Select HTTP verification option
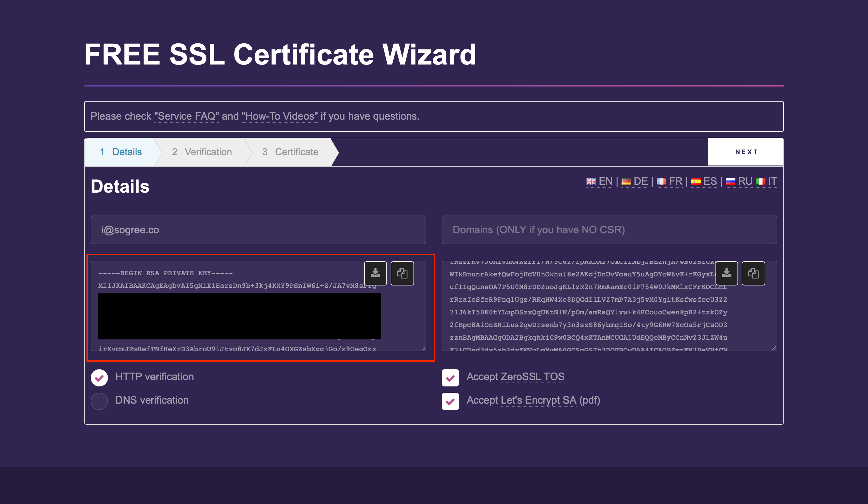 99,378
